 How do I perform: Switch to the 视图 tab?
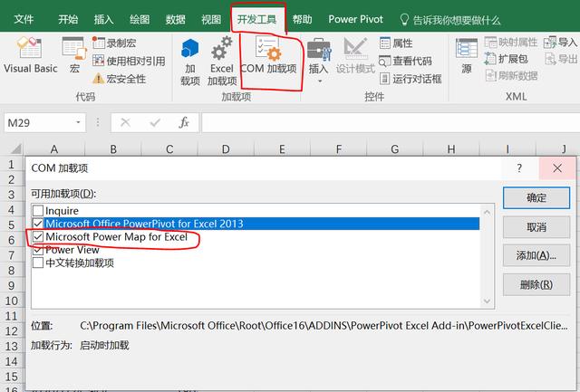pyautogui.click(x=211, y=20)
